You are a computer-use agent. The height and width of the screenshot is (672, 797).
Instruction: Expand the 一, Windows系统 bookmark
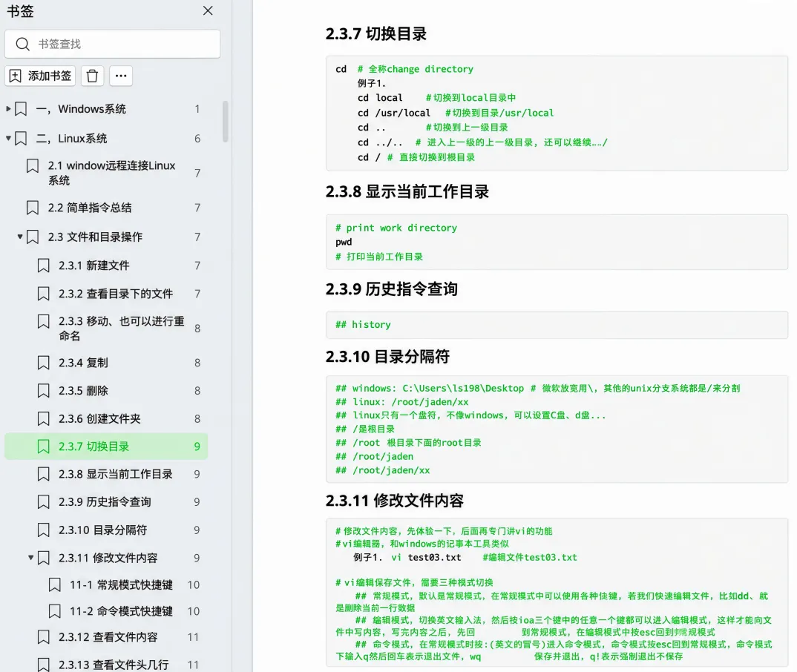point(8,109)
